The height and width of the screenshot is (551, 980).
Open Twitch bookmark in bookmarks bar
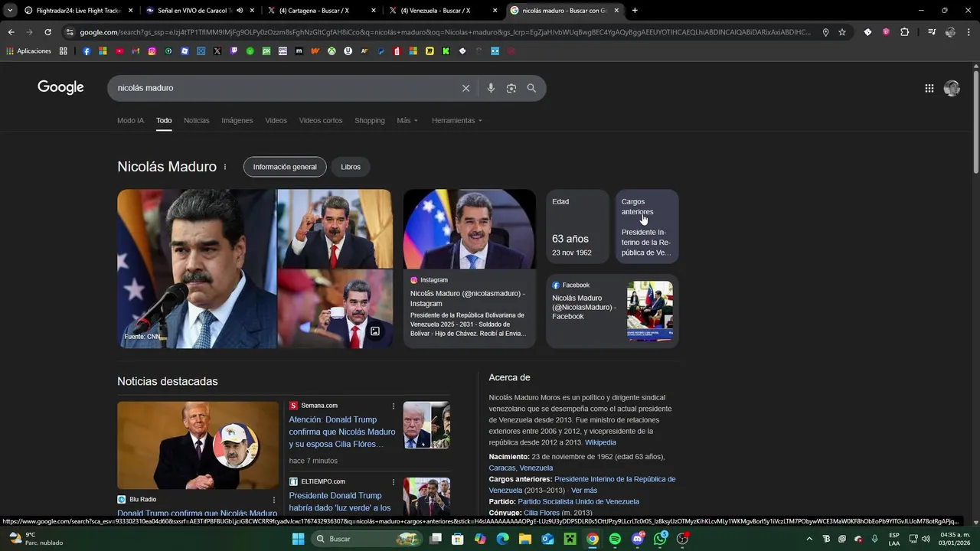click(x=234, y=51)
